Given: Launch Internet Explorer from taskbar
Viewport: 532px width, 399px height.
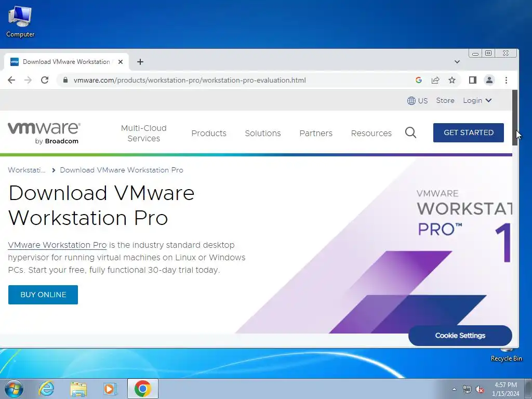Looking at the screenshot, I should click(46, 389).
